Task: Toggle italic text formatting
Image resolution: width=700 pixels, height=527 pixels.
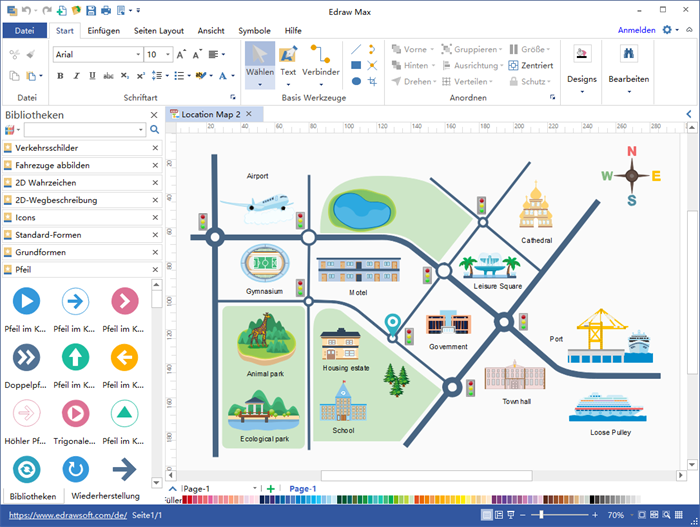Action: (x=74, y=76)
